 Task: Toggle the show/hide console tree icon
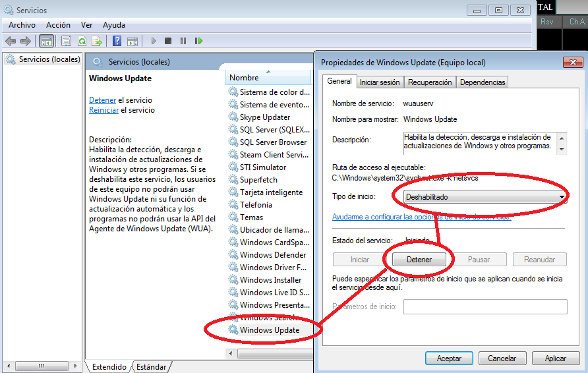[x=47, y=41]
